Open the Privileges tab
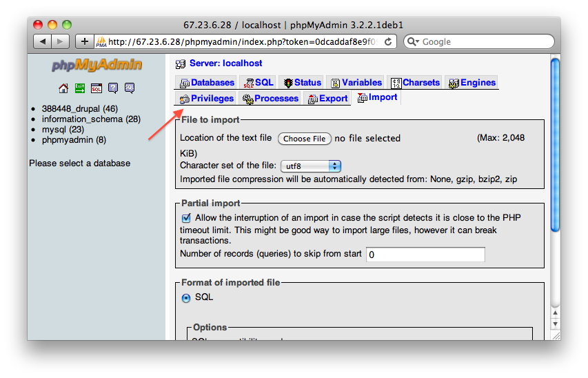The height and width of the screenshot is (378, 588). (x=207, y=99)
